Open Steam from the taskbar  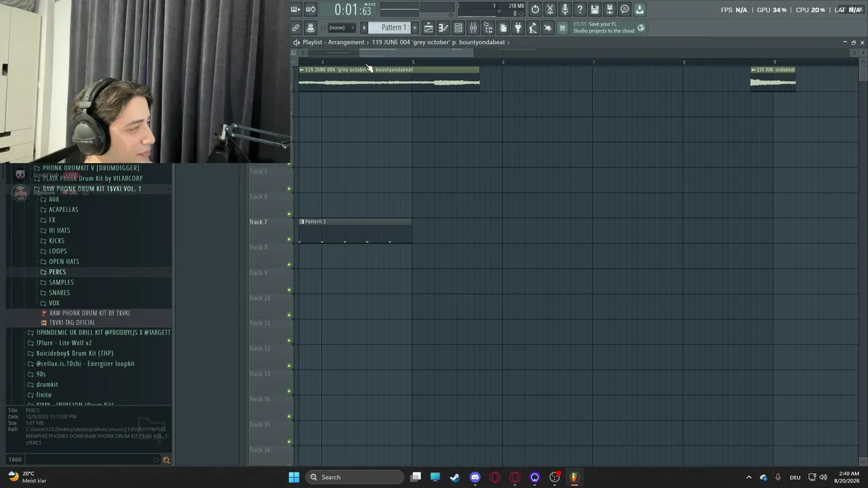point(455,477)
